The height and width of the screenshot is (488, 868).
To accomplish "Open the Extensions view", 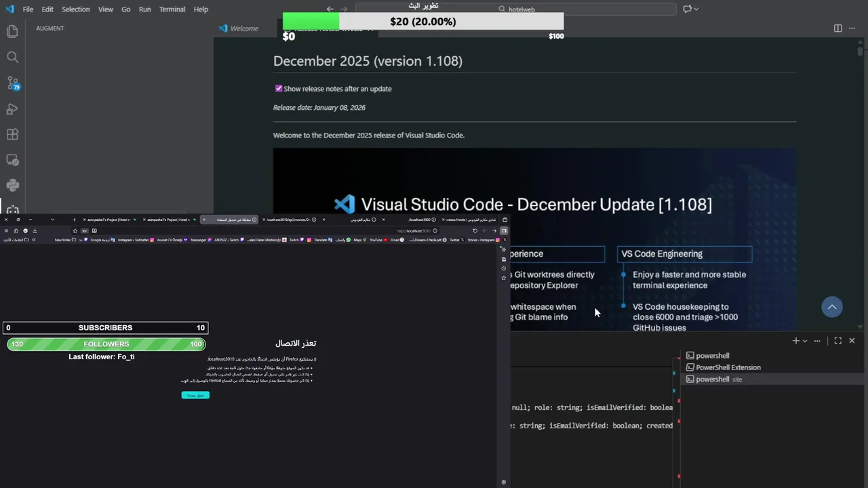I will click(12, 134).
